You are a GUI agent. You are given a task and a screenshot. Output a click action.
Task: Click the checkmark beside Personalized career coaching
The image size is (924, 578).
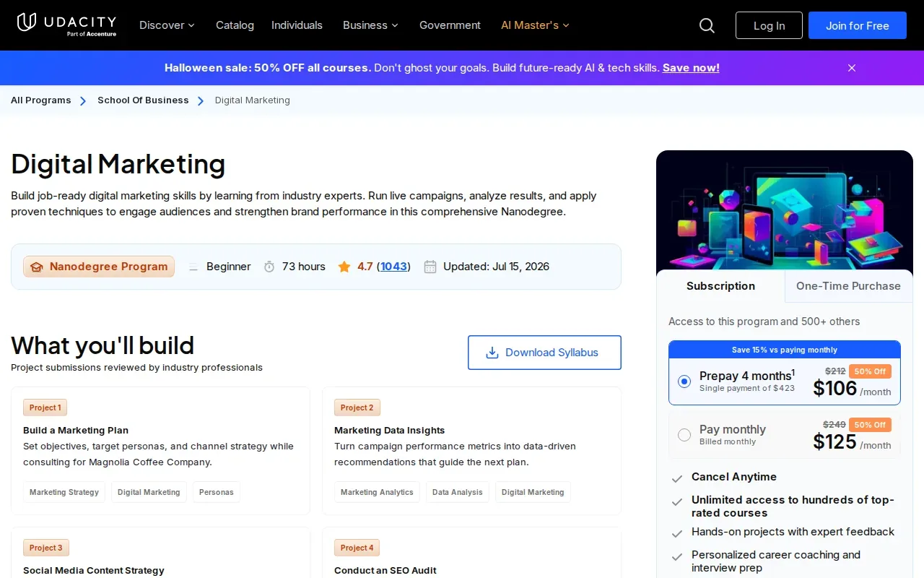click(677, 557)
